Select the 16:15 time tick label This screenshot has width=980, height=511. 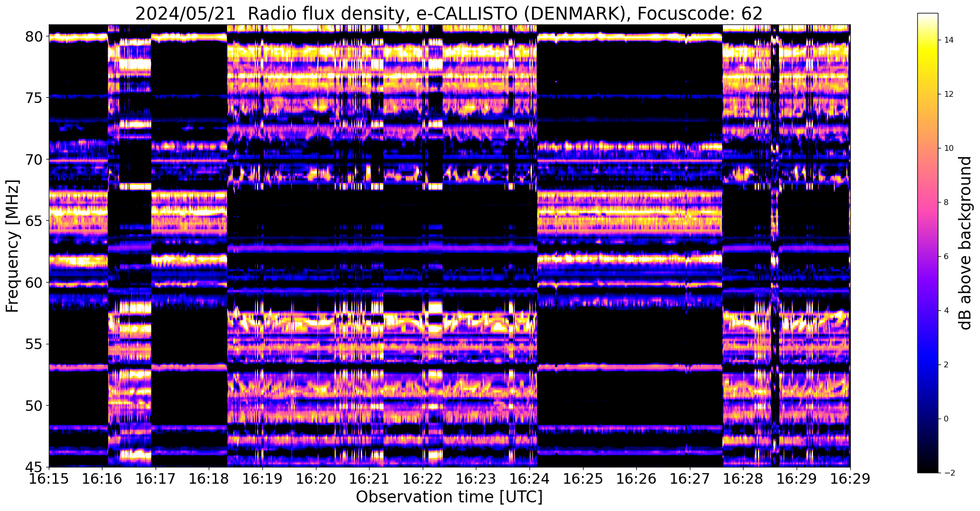tap(49, 479)
